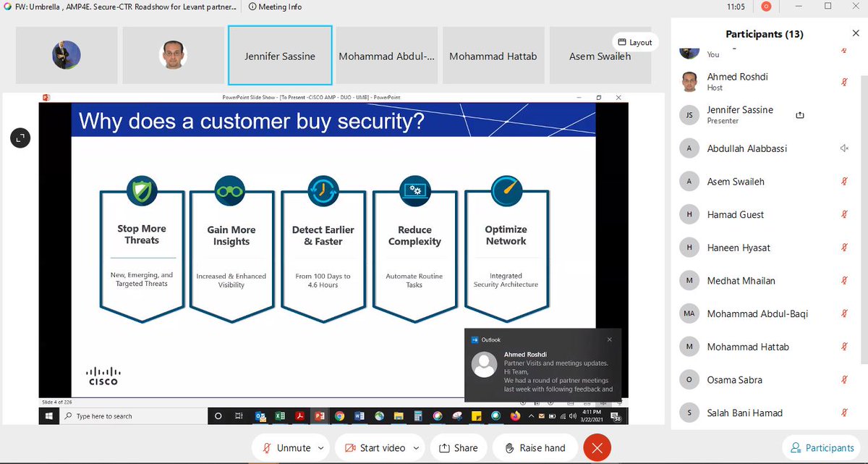
Task: Click Hamad Guest's muted microphone icon
Action: click(844, 214)
